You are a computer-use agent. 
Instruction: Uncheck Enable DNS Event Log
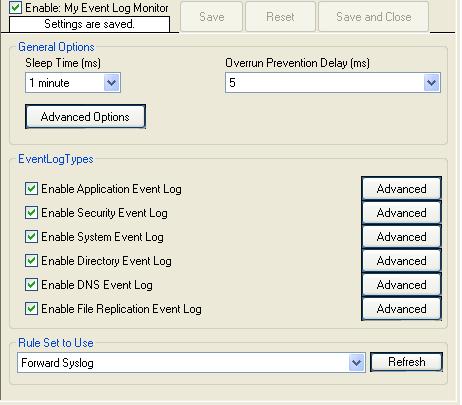[x=31, y=285]
